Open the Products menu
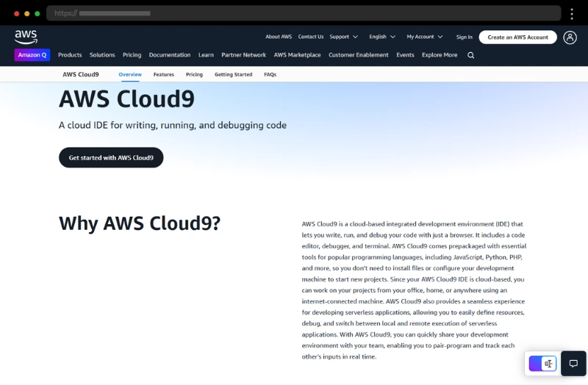The width and height of the screenshot is (588, 385). tap(70, 54)
